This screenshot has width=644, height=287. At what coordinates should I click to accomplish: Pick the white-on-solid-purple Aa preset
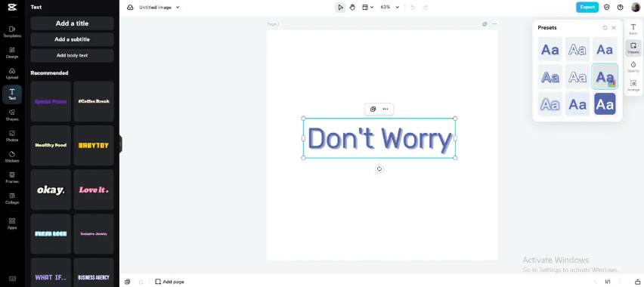click(x=605, y=104)
